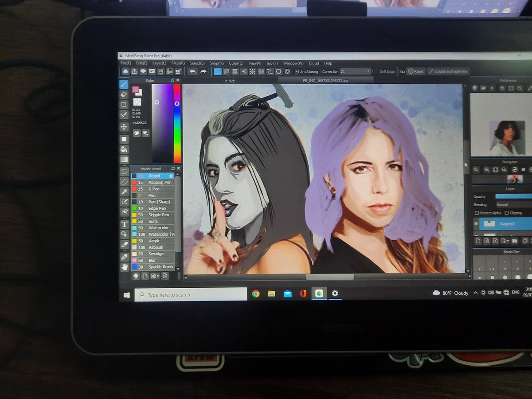Open the File(F) menu
532x399 pixels.
126,63
